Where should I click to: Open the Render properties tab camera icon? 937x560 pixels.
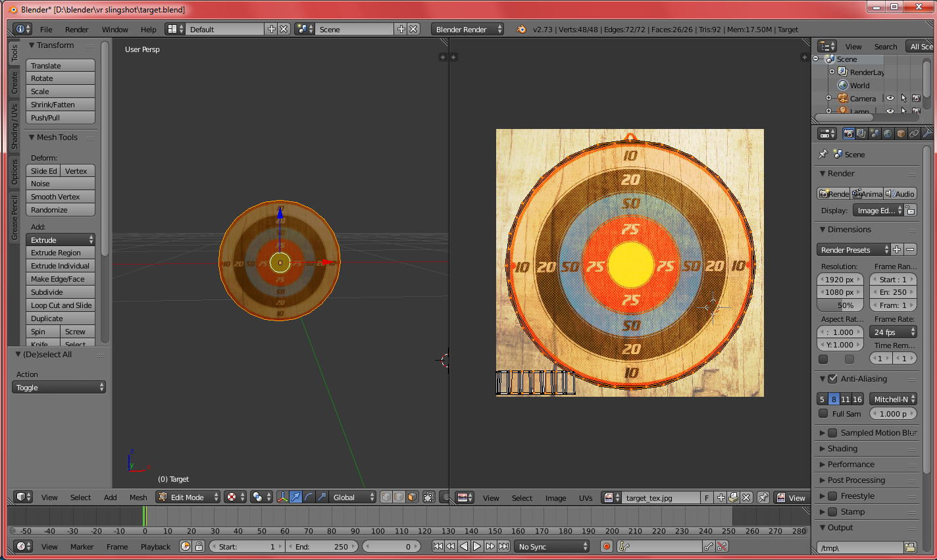pyautogui.click(x=848, y=134)
